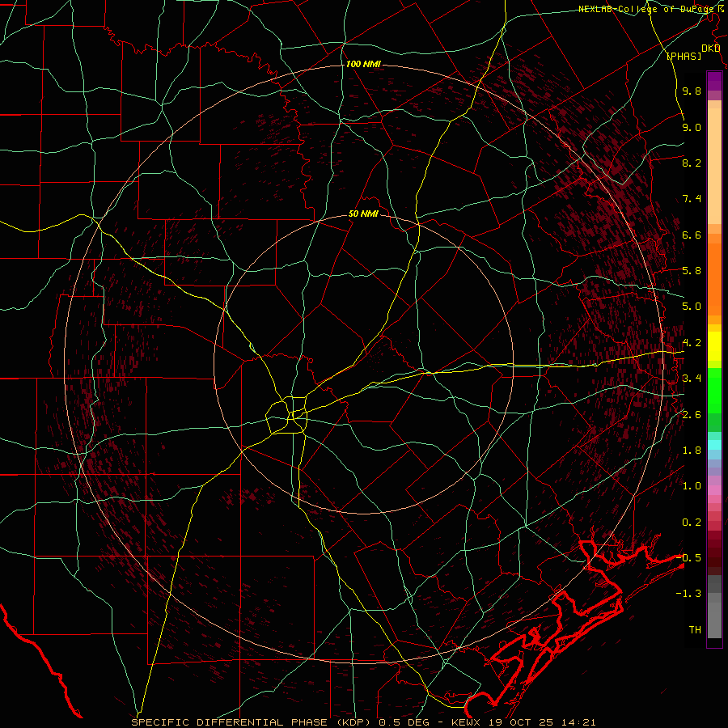Click the -1.3 legend value

coord(688,594)
